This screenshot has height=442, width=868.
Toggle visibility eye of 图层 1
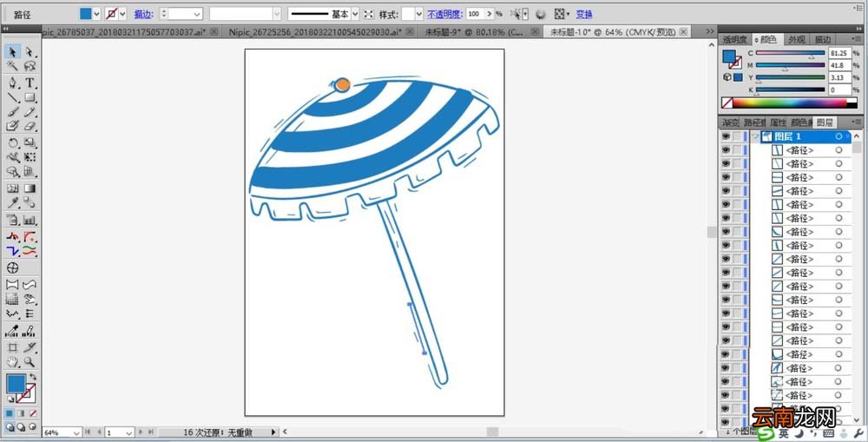pos(725,136)
